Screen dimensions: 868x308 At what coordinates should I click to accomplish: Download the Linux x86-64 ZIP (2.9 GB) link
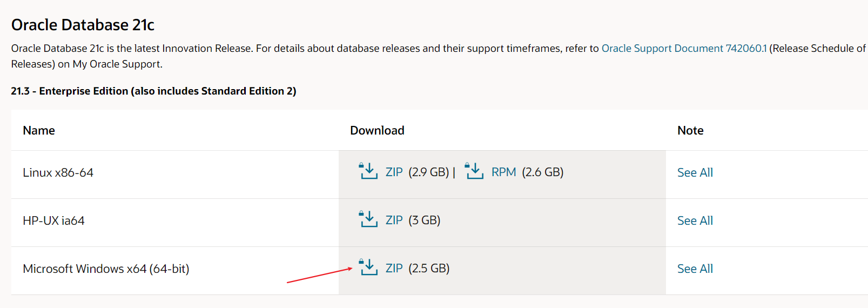click(394, 172)
